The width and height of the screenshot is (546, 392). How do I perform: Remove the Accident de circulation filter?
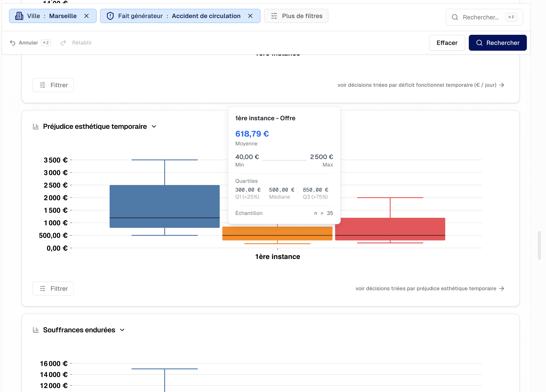[x=250, y=16]
